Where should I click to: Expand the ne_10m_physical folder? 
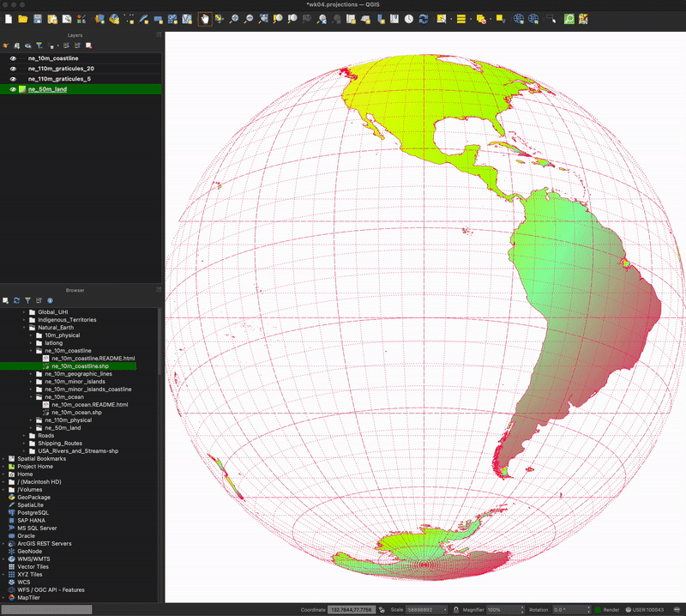pos(31,335)
